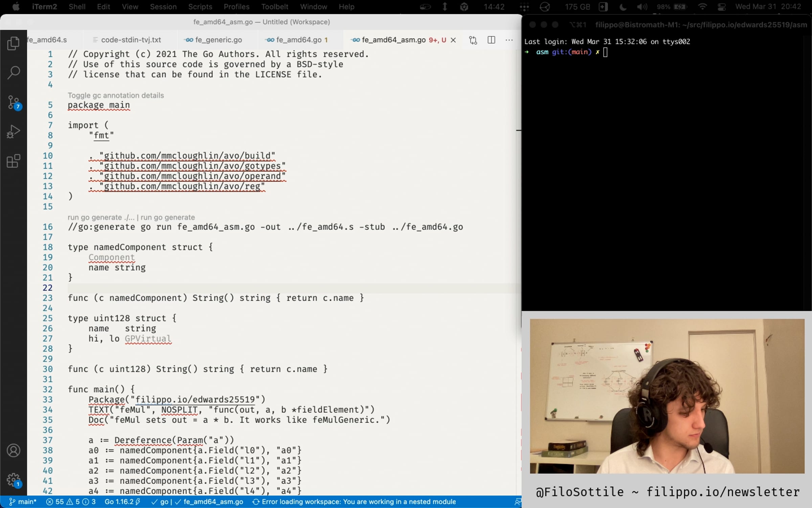Open the Problems panel via the errors and warnings count
Image resolution: width=812 pixels, height=508 pixels.
click(x=71, y=502)
